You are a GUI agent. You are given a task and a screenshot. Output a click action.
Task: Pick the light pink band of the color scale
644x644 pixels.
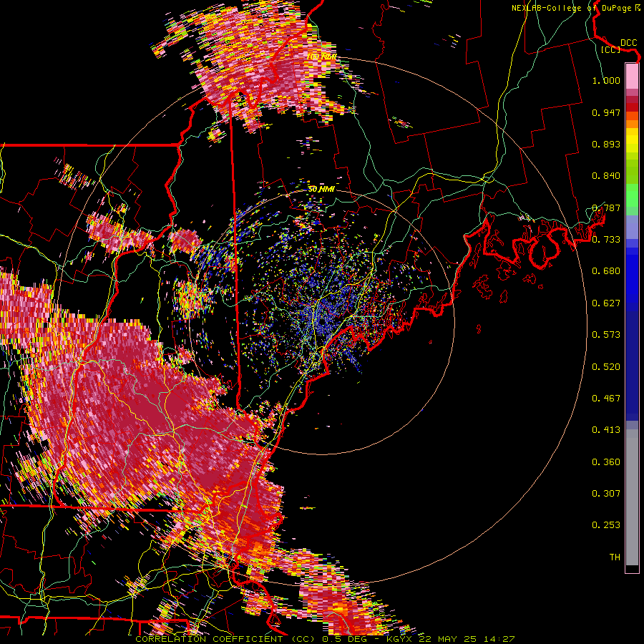(x=632, y=77)
